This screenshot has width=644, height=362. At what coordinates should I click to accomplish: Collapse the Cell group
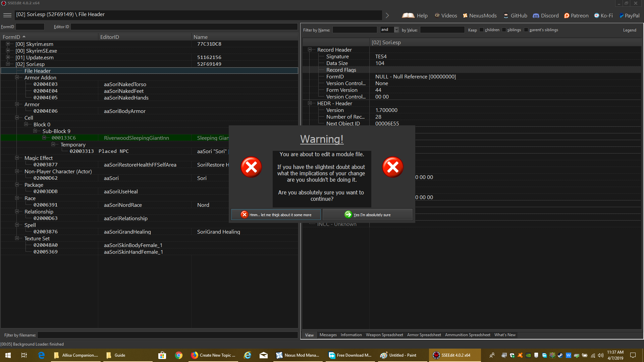[17, 118]
